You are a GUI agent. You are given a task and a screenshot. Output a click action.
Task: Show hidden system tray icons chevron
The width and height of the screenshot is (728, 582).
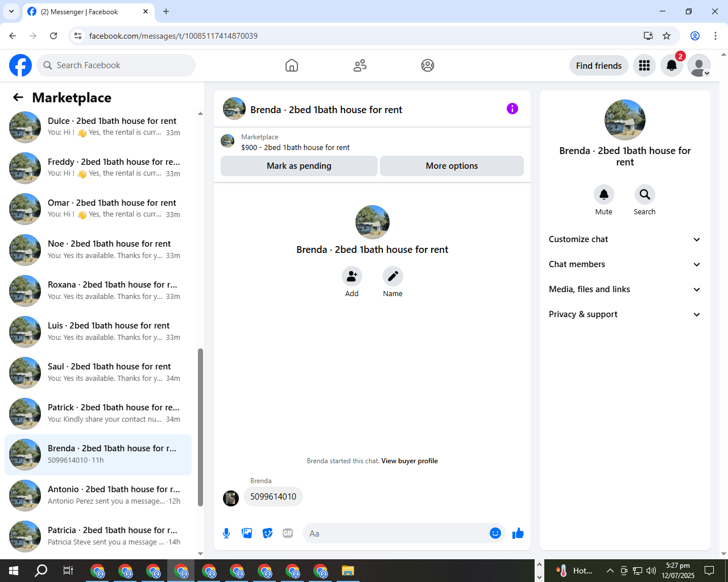coord(610,571)
